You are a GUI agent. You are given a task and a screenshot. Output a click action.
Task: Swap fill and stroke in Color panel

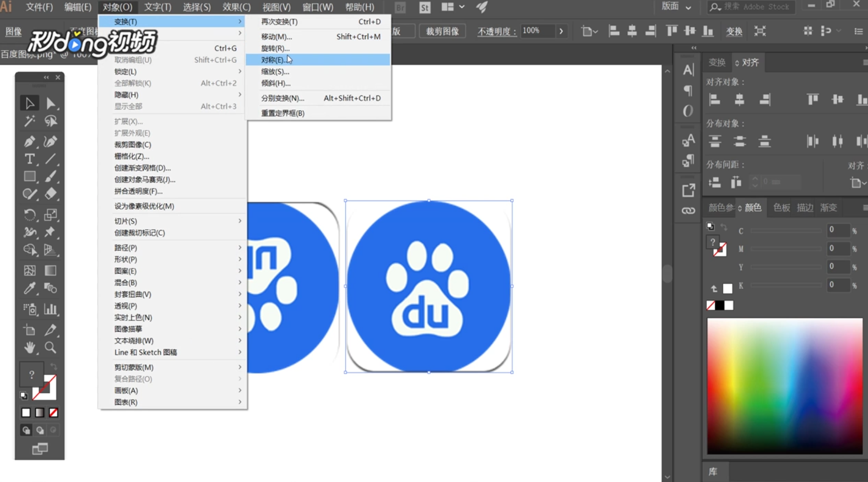pos(724,227)
